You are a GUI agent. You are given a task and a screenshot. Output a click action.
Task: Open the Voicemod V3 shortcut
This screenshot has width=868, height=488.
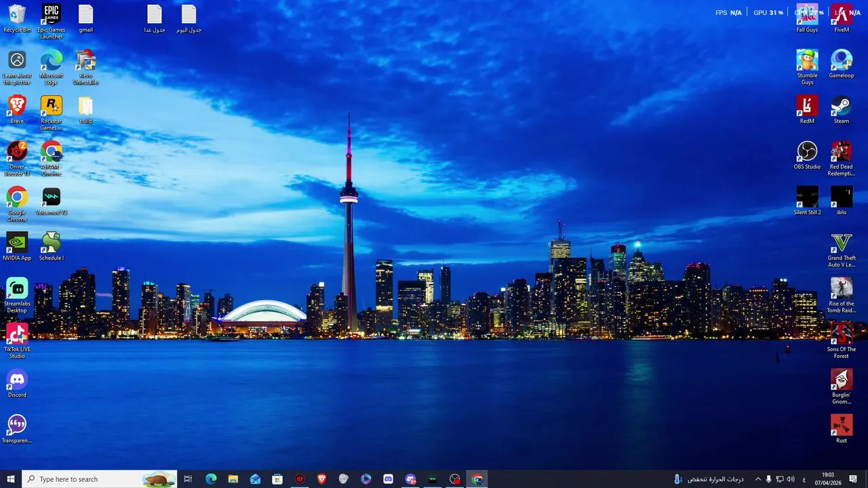51,201
